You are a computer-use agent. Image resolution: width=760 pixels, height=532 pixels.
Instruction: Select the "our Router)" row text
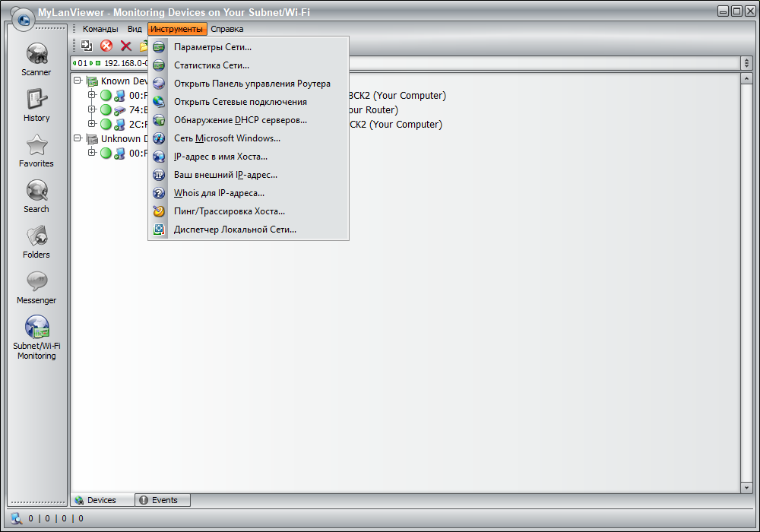pos(374,110)
